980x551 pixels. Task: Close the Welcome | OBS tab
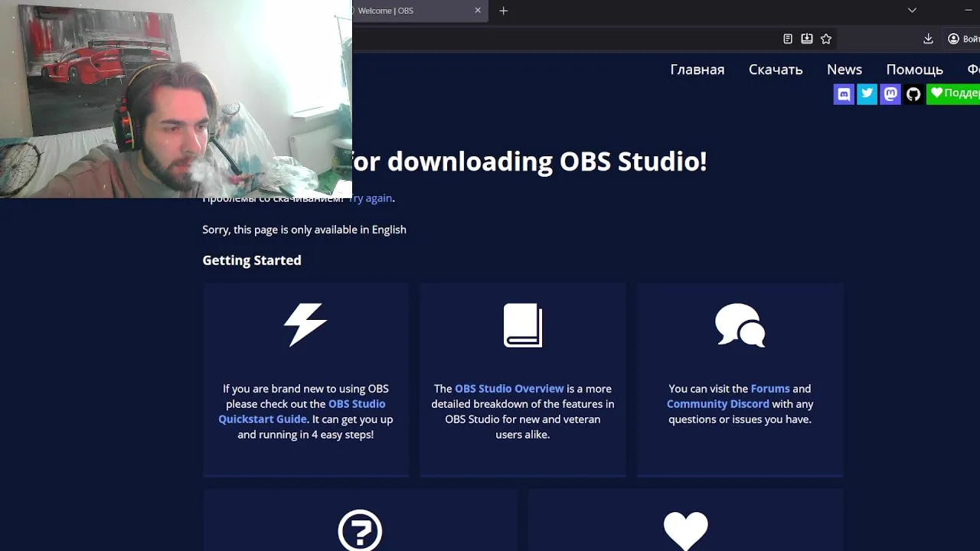coord(478,11)
